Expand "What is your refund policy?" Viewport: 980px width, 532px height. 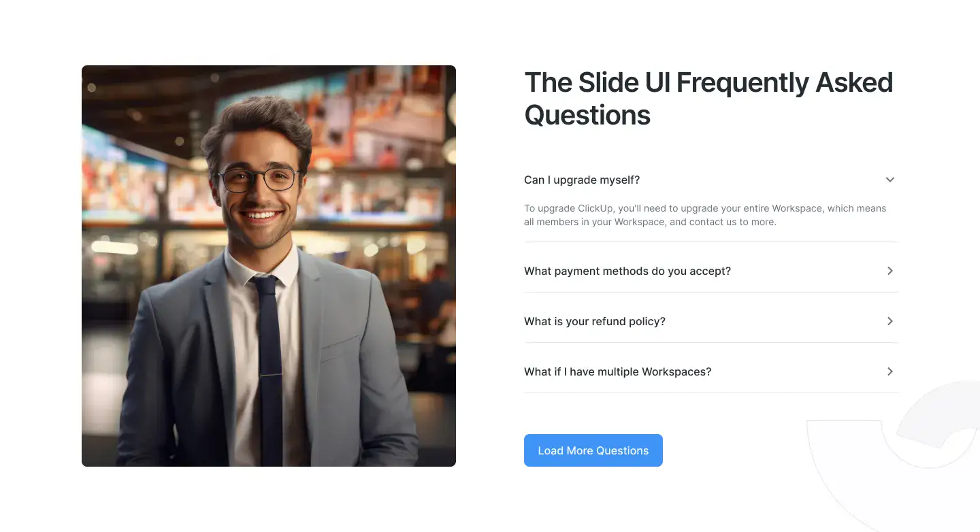click(x=595, y=321)
